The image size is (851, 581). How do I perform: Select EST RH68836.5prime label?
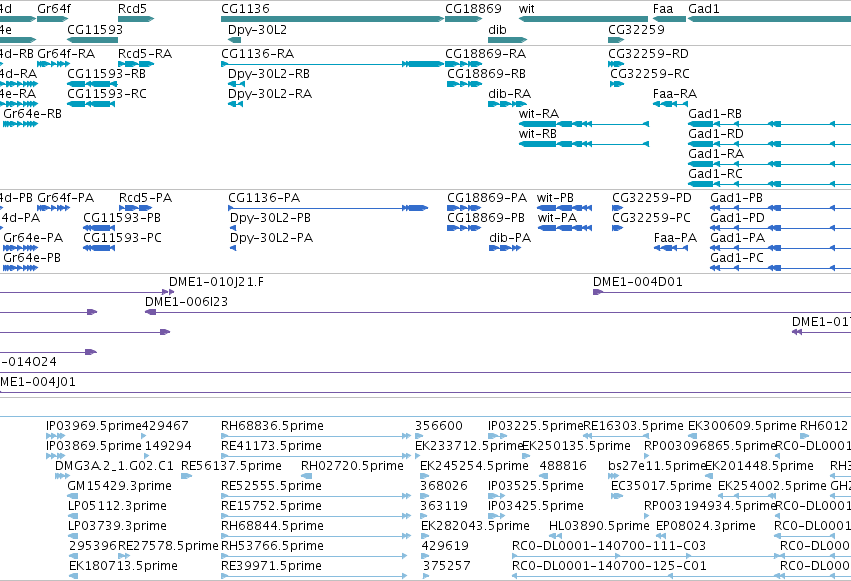click(272, 426)
